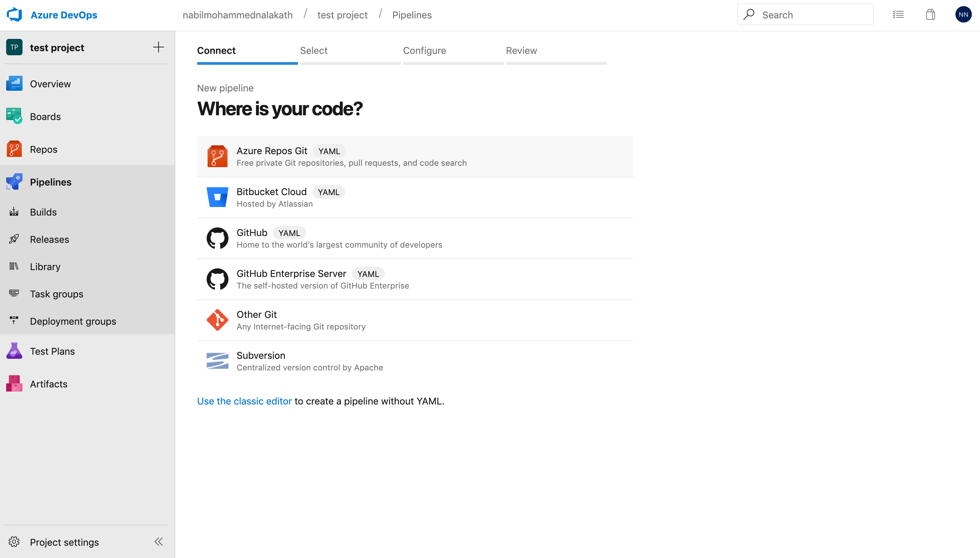Image resolution: width=980 pixels, height=558 pixels.
Task: Click the Azure Repos Git icon
Action: (217, 156)
